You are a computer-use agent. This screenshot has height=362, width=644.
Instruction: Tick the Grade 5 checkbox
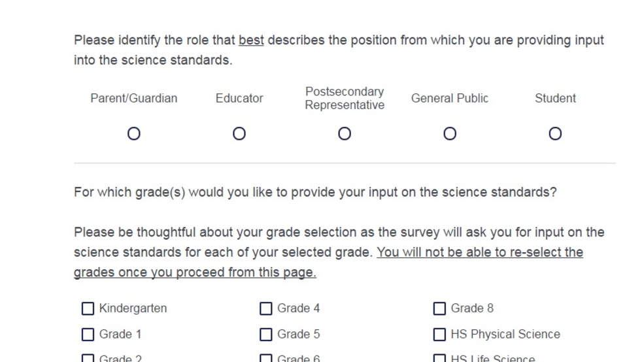[265, 335]
